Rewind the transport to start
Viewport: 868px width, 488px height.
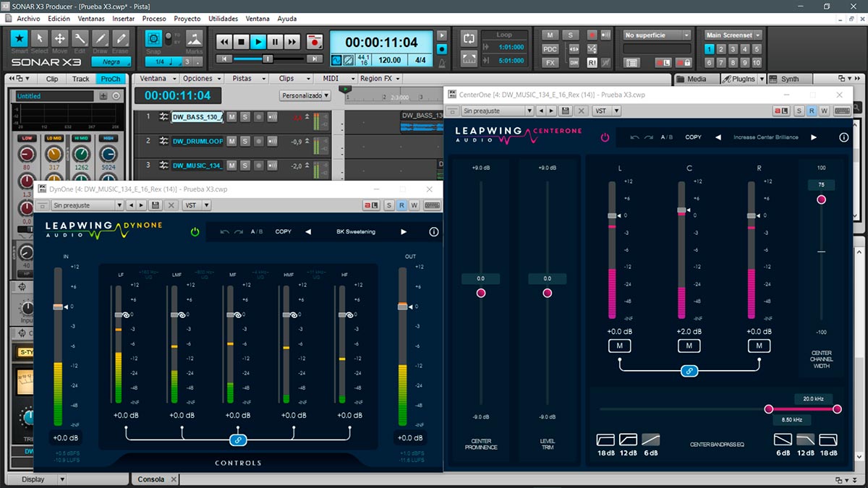224,42
